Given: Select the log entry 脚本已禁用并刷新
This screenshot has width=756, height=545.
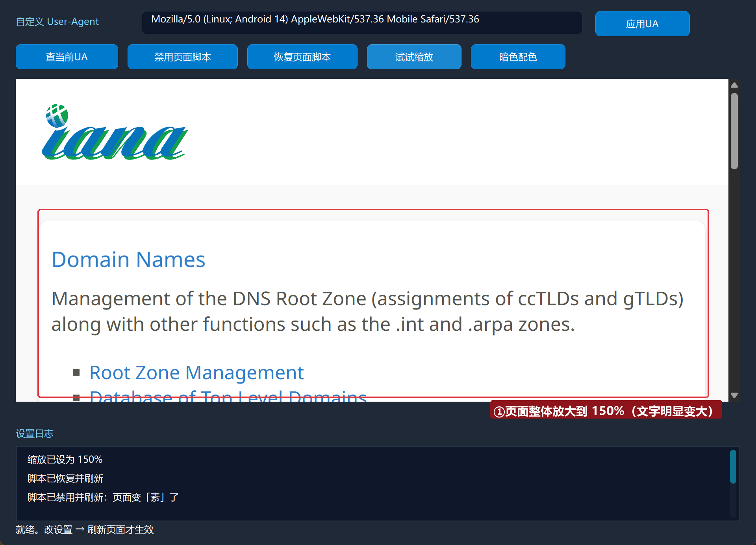Looking at the screenshot, I should point(103,497).
